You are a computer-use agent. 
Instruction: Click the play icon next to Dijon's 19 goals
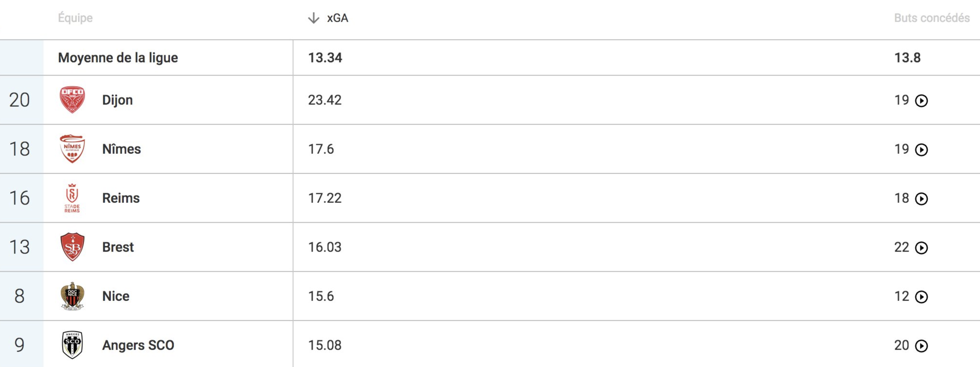pyautogui.click(x=921, y=101)
